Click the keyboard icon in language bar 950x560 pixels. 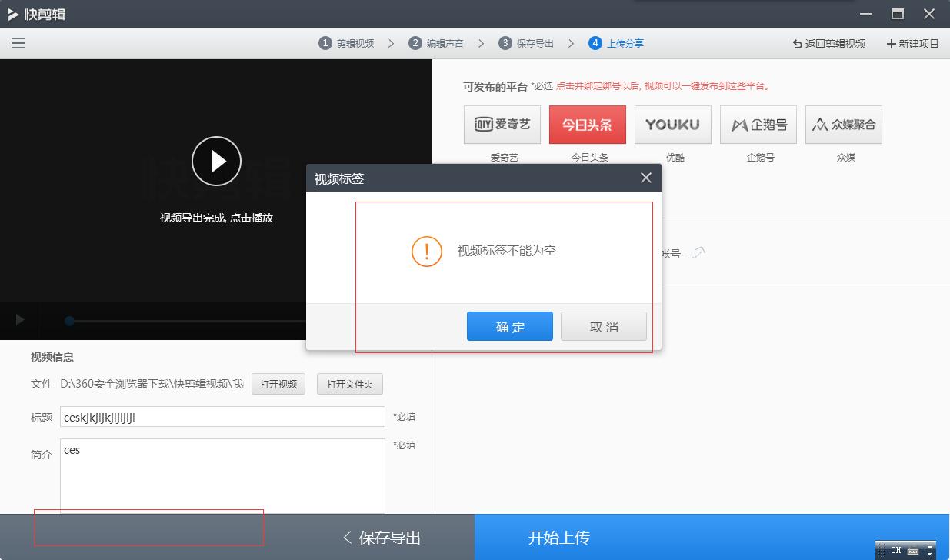tap(913, 551)
